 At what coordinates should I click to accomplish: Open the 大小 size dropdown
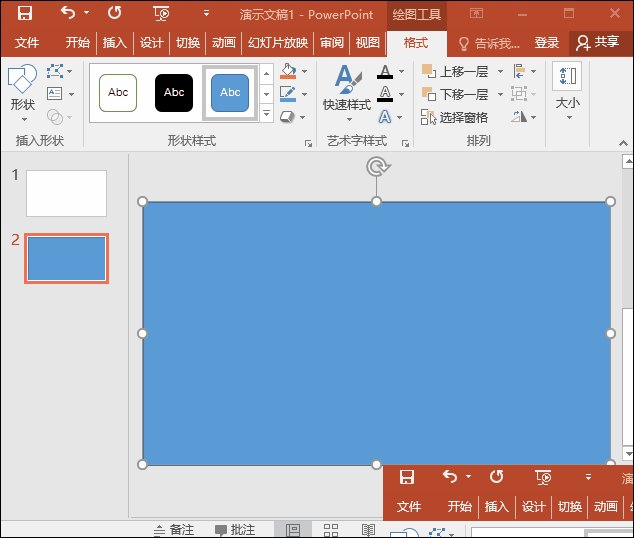click(x=567, y=88)
